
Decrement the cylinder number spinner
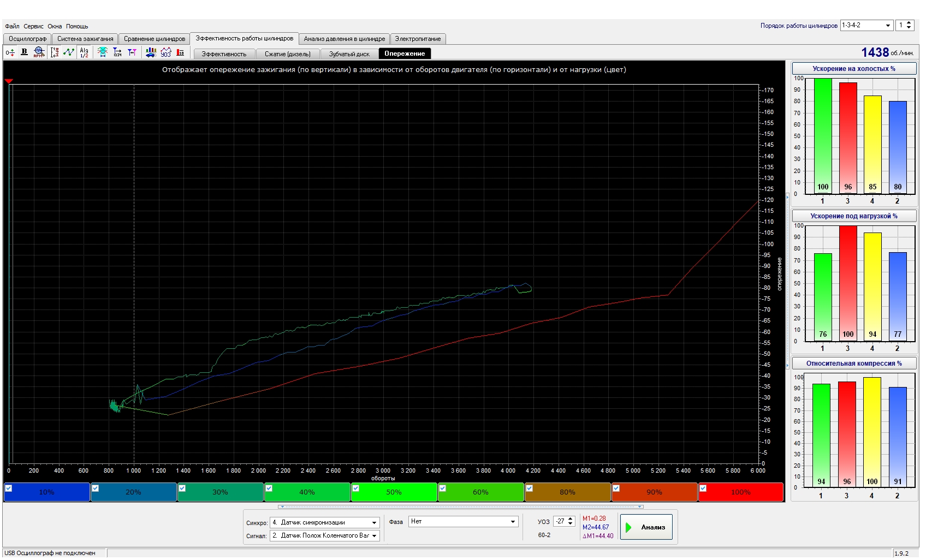[909, 28]
